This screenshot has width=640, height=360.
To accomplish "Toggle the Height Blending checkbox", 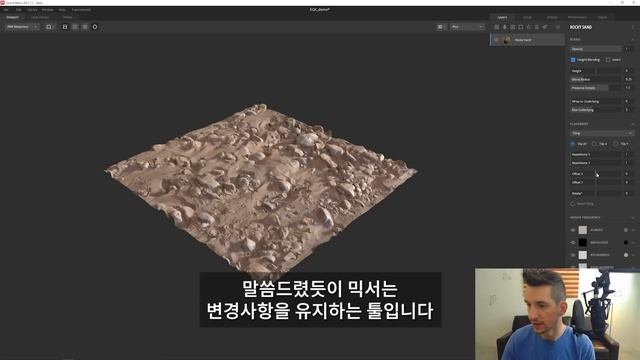I will [x=573, y=60].
